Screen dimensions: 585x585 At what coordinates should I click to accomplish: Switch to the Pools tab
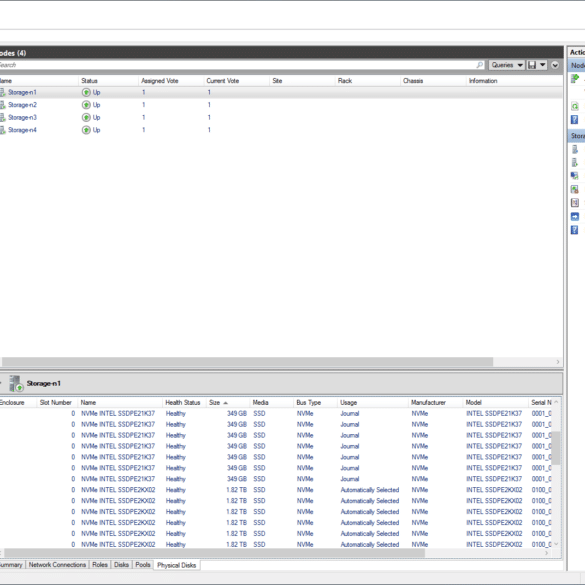pos(143,565)
